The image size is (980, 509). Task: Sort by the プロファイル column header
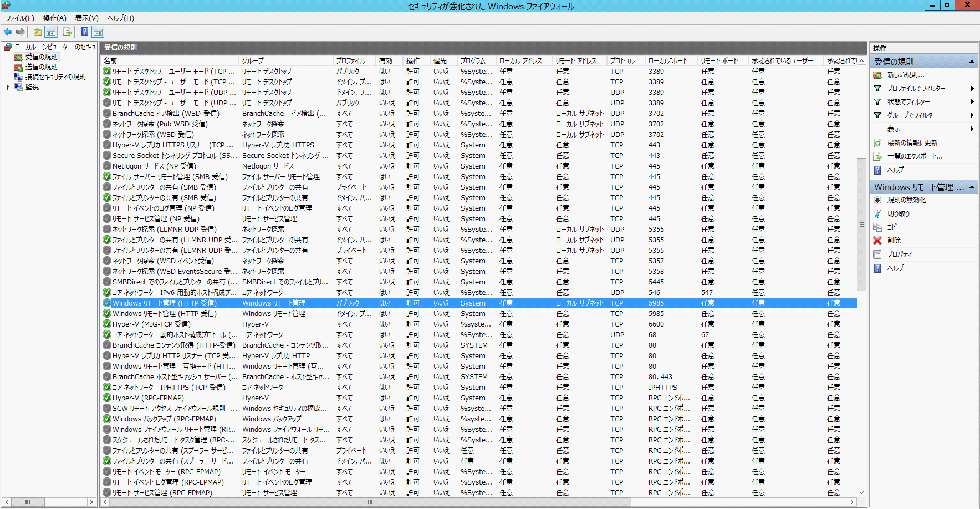click(355, 60)
